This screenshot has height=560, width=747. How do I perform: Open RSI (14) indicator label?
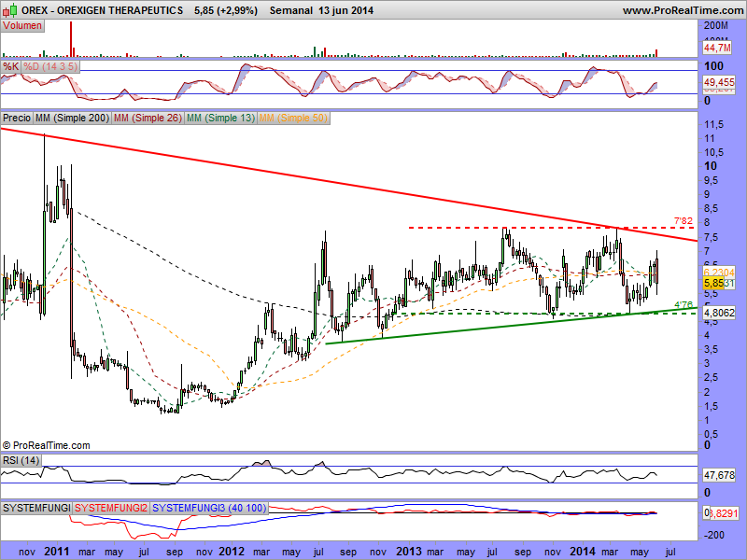coord(21,460)
